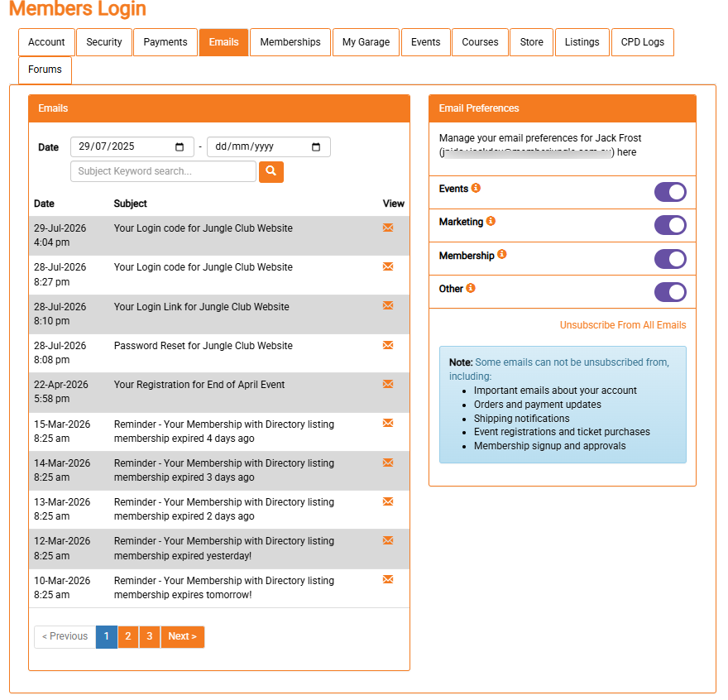Click 'Password Reset for Jungle Club Website' subject
Image resolution: width=728 pixels, height=700 pixels.
pyautogui.click(x=204, y=346)
